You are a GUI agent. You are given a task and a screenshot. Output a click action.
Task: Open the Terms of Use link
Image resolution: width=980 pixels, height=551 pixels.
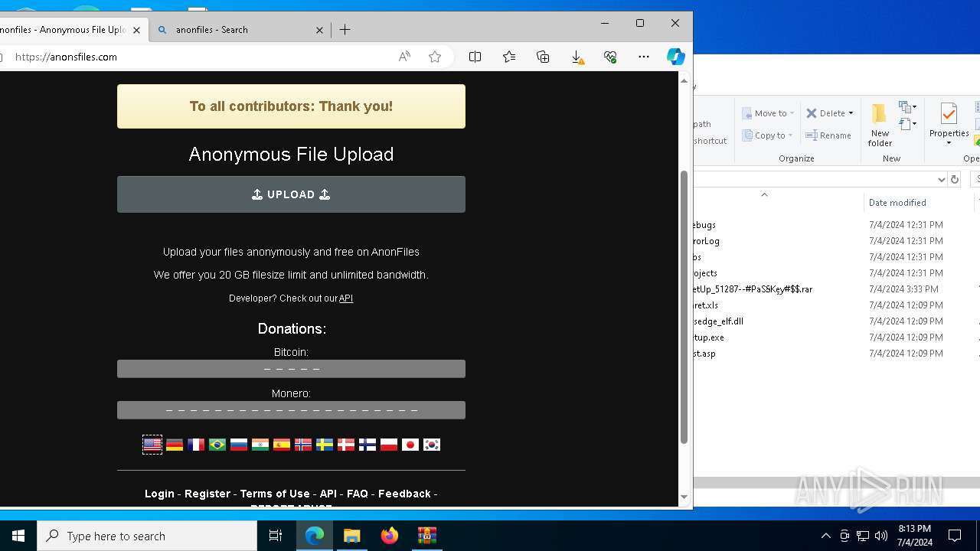pyautogui.click(x=275, y=494)
